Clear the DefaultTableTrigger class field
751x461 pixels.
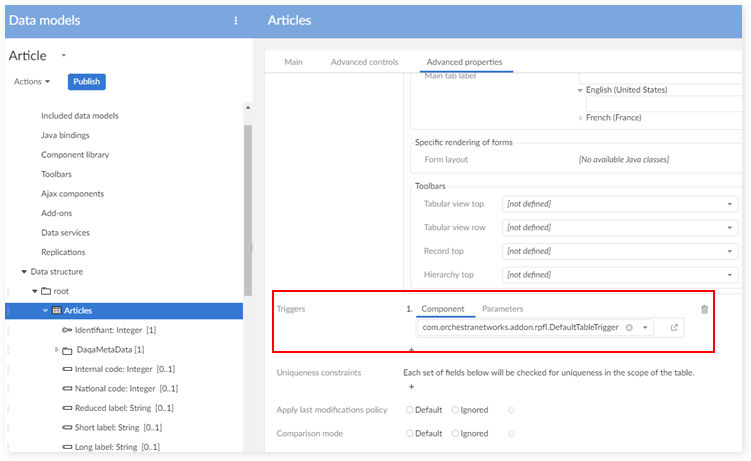coord(629,327)
